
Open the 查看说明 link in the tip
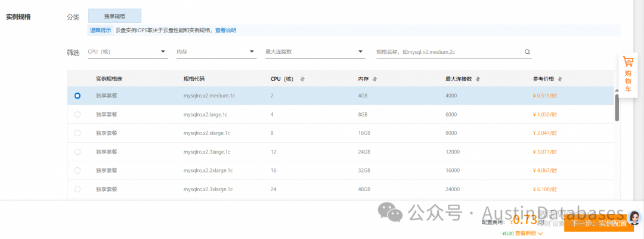(226, 30)
